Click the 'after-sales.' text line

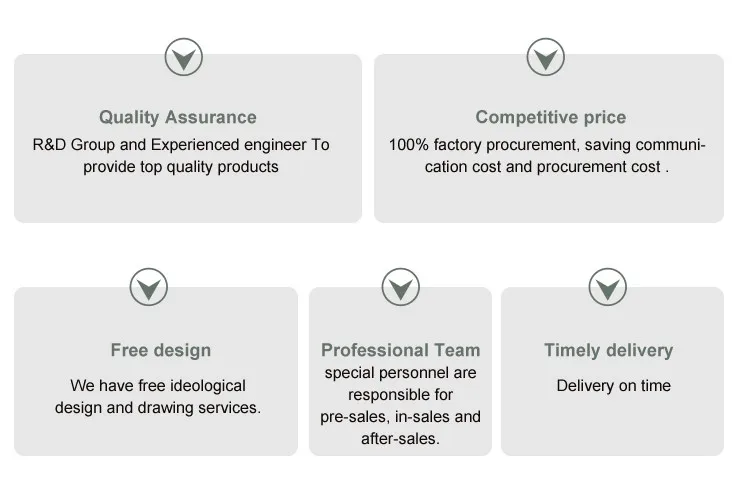tap(400, 439)
